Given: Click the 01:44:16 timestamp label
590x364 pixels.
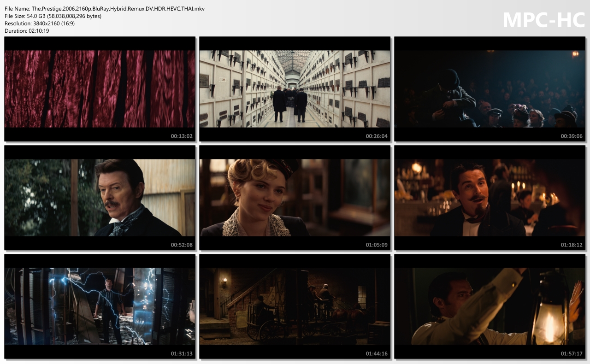Looking at the screenshot, I should (377, 354).
